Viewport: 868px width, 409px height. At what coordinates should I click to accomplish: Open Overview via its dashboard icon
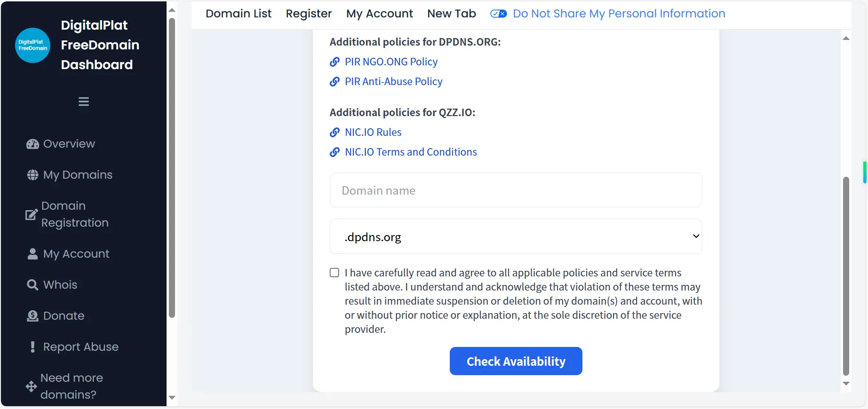point(32,144)
